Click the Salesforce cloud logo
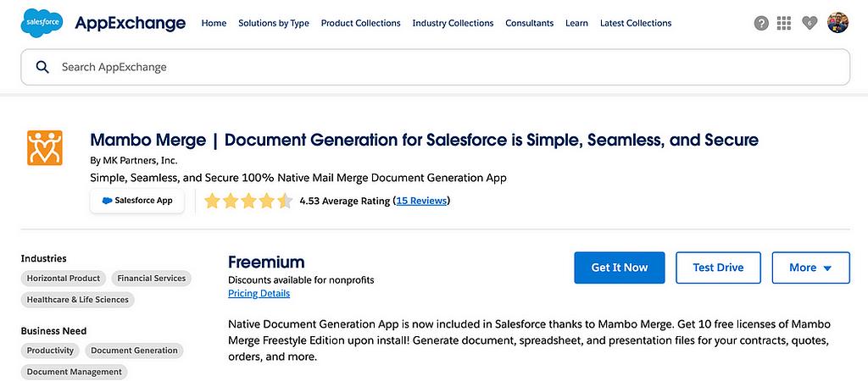The width and height of the screenshot is (868, 381). 41,23
